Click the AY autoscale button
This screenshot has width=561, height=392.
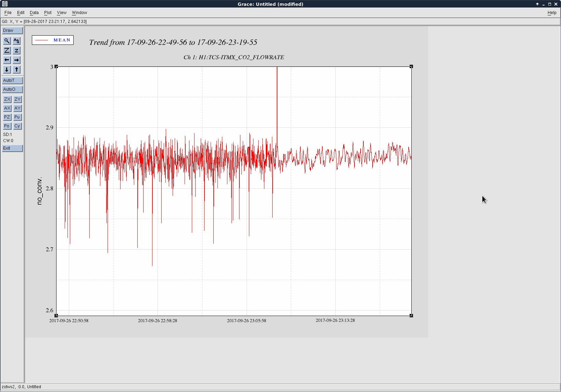click(x=17, y=108)
